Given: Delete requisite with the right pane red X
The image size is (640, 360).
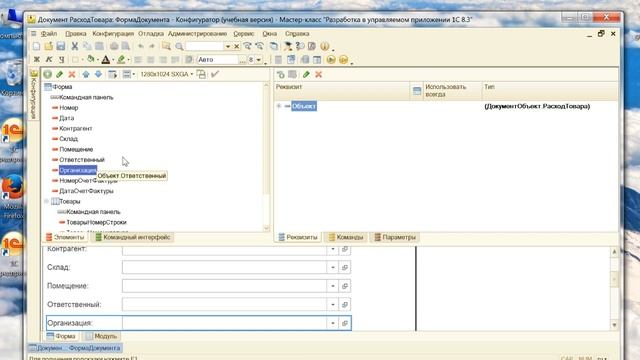Looking at the screenshot, I should point(319,74).
